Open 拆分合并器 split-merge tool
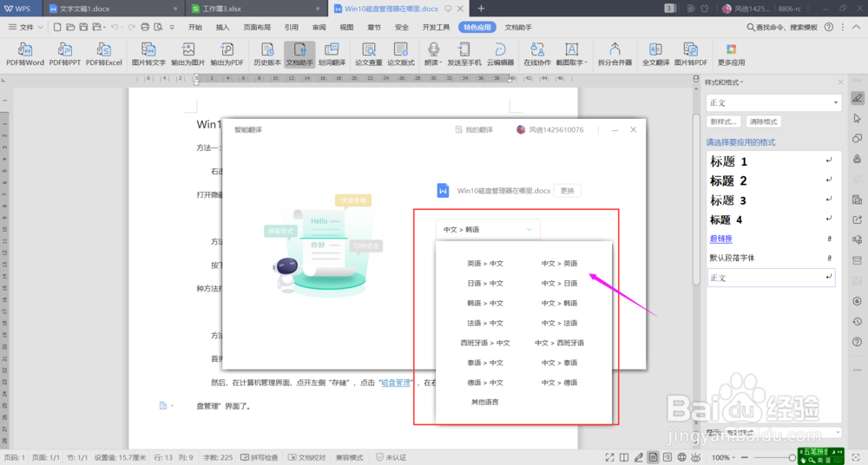Viewport: 868px width, 465px height. click(x=615, y=55)
